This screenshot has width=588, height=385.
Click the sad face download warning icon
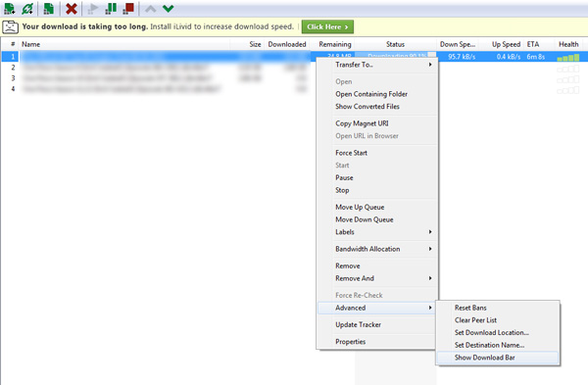10,27
